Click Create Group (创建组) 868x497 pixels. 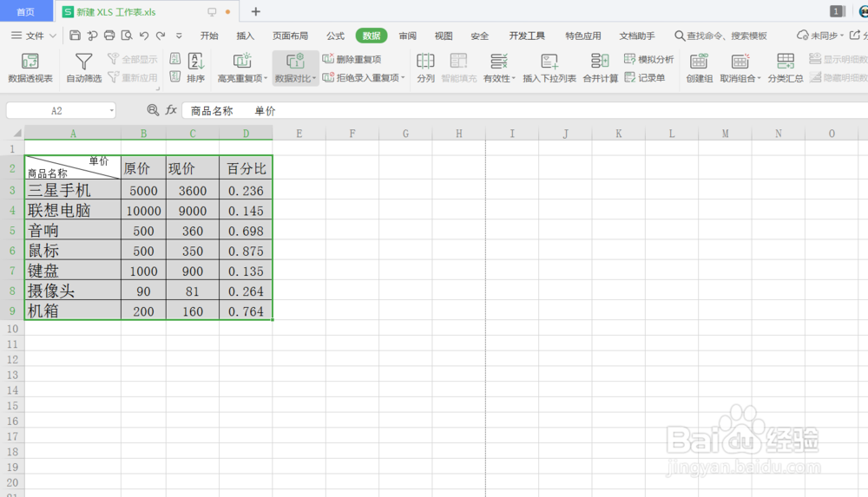(699, 68)
